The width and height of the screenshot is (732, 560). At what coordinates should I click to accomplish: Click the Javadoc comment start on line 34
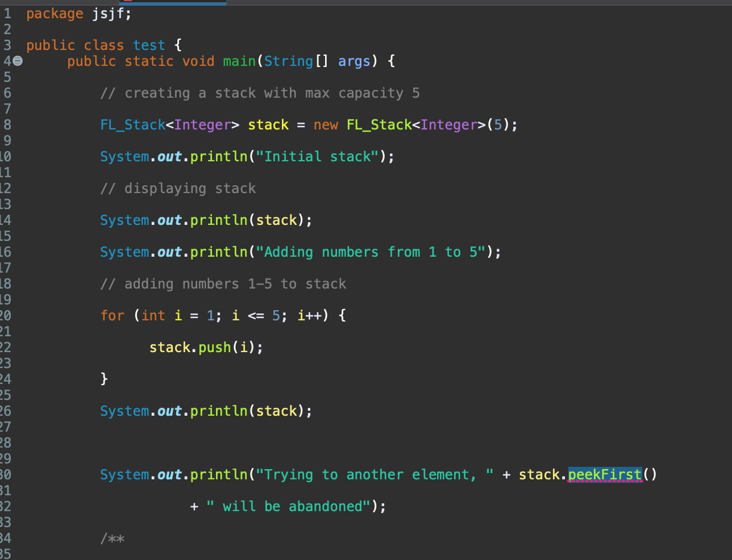click(x=113, y=538)
